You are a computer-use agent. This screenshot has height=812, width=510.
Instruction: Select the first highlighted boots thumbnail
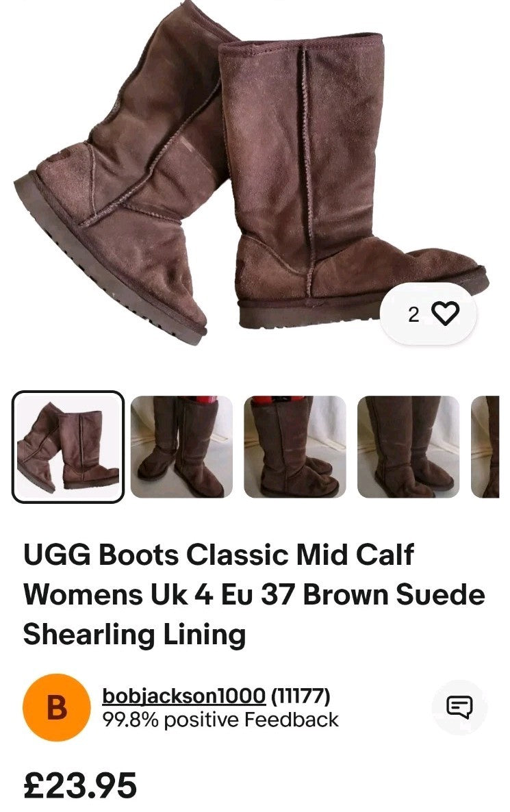coord(68,447)
